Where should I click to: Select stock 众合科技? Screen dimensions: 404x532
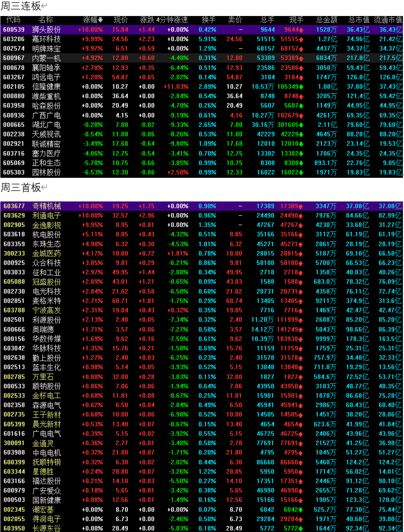47,263
